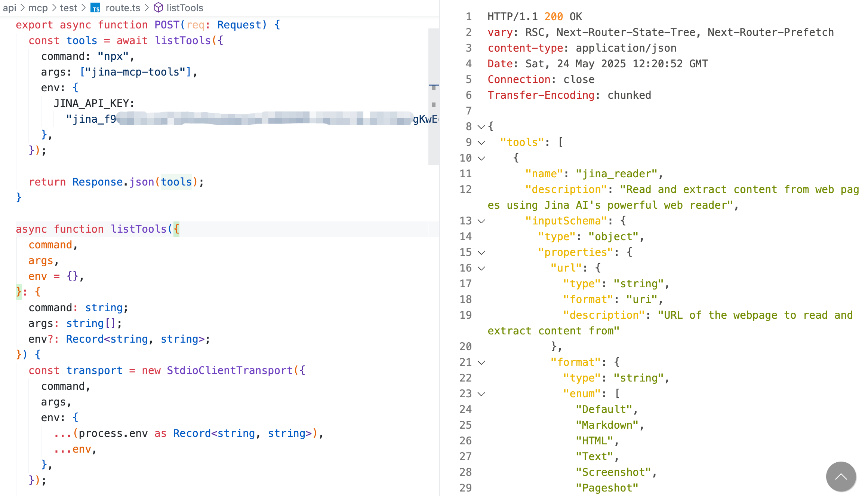Screen dimensions: 868x496
Task: Collapse "inputSchema" object fold arrow
Action: click(481, 221)
